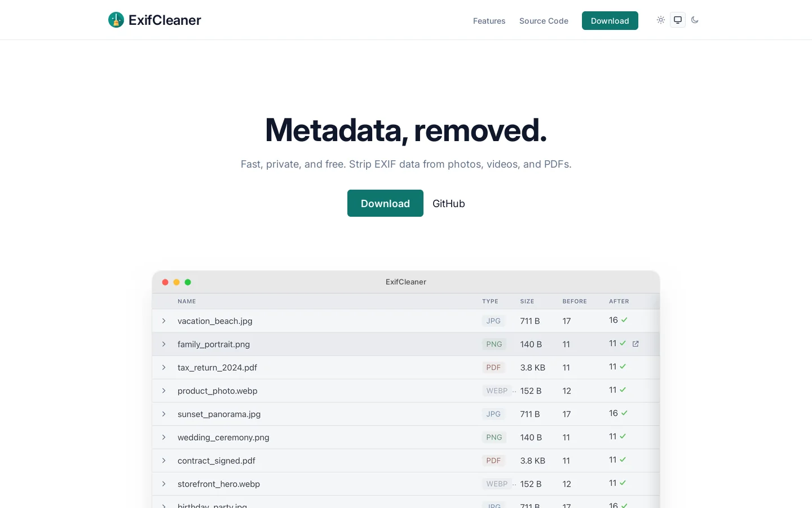This screenshot has height=508, width=812.
Task: Click green maximize dot in ExifCleaner window
Action: pyautogui.click(x=188, y=282)
